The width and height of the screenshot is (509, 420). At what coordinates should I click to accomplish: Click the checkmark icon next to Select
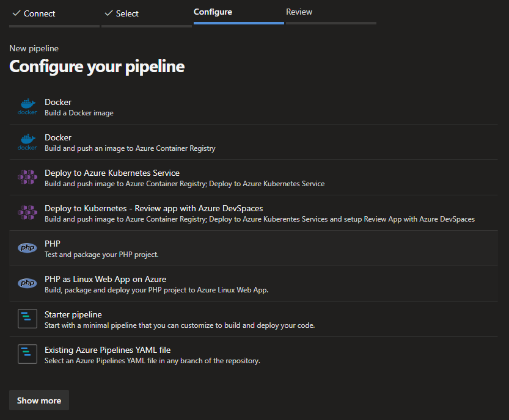pyautogui.click(x=108, y=13)
